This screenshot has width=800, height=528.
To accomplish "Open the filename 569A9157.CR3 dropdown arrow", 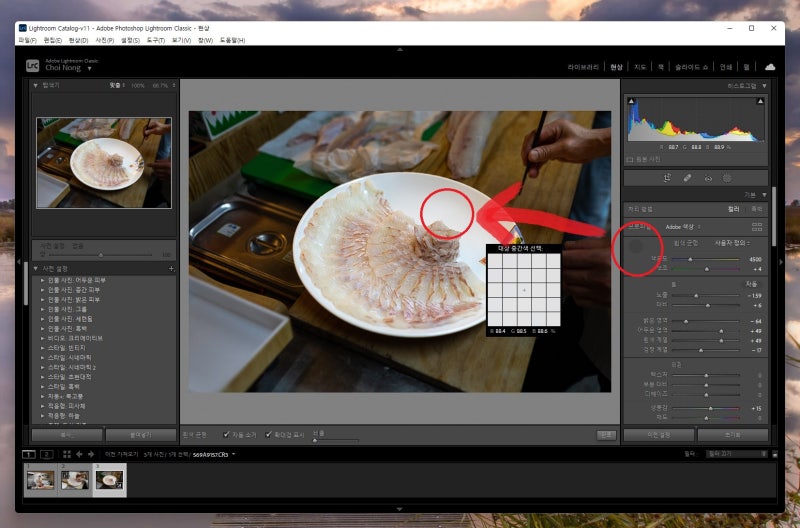I will pyautogui.click(x=234, y=454).
